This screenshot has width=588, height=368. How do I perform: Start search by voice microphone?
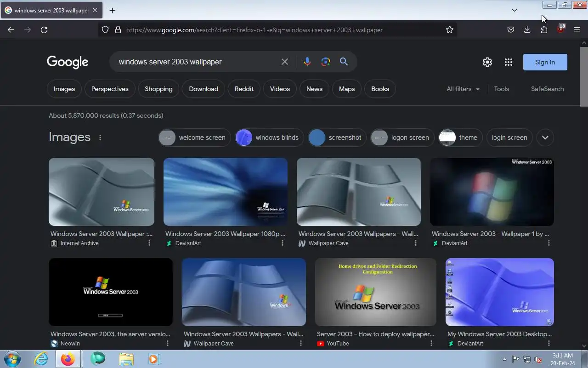[x=307, y=62]
